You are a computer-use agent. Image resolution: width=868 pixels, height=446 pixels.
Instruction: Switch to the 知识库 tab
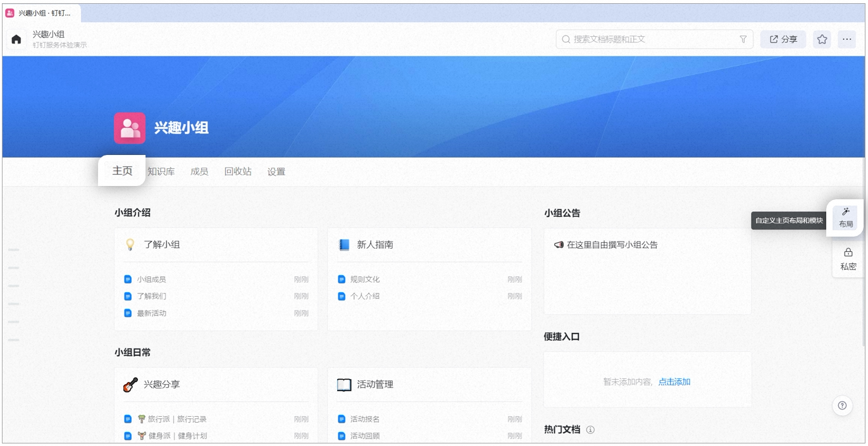(x=161, y=171)
